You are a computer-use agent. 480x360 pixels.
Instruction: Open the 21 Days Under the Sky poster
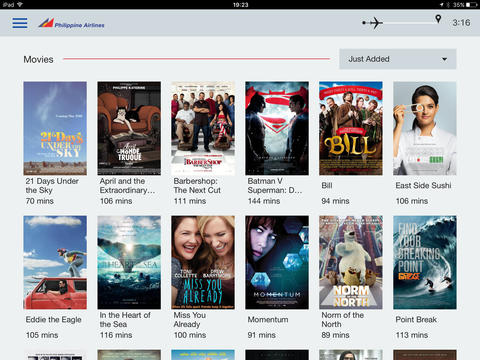[x=55, y=128]
